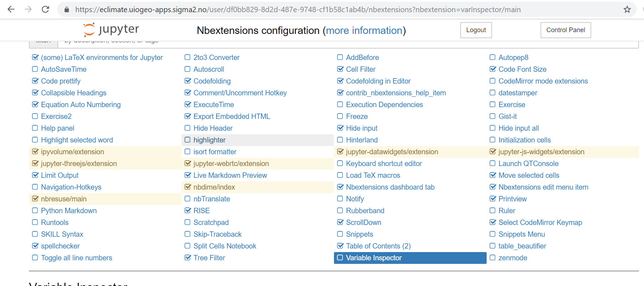Viewport: 644px width, 286px height.
Task: Select Cell Filter extension
Action: [361, 69]
